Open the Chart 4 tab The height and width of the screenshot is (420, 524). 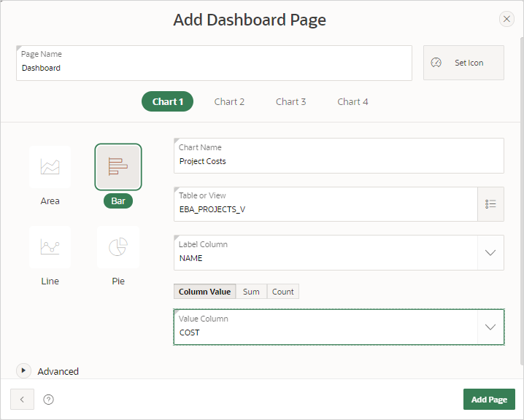click(352, 101)
